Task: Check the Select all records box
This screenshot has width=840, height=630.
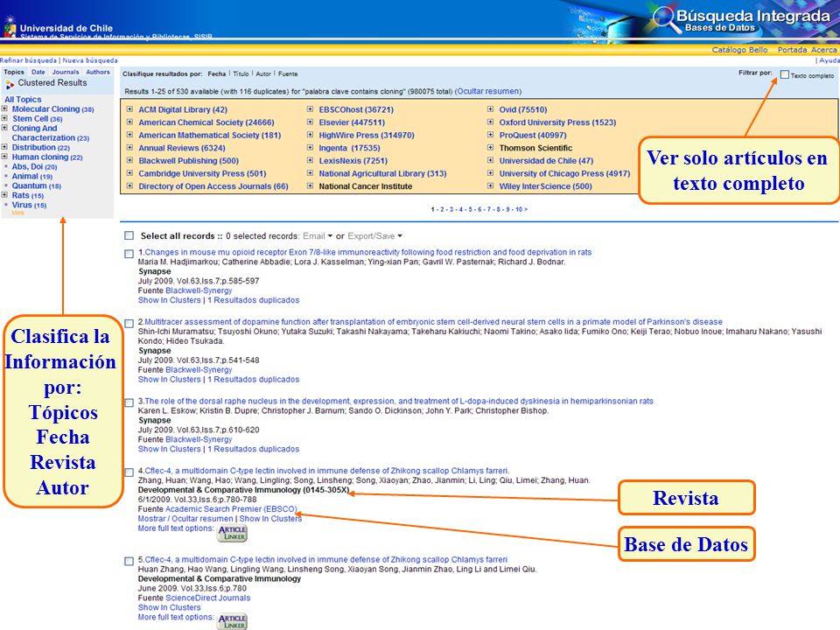Action: point(129,235)
